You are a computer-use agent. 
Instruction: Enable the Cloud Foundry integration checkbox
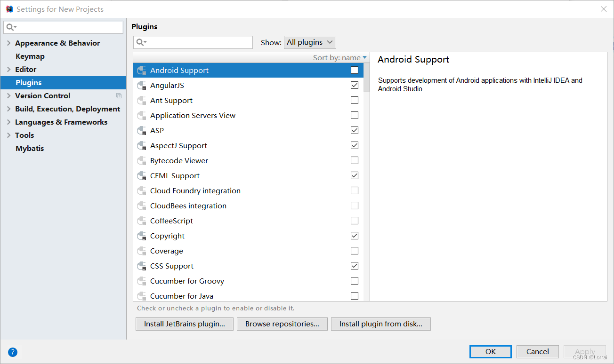pyautogui.click(x=355, y=191)
